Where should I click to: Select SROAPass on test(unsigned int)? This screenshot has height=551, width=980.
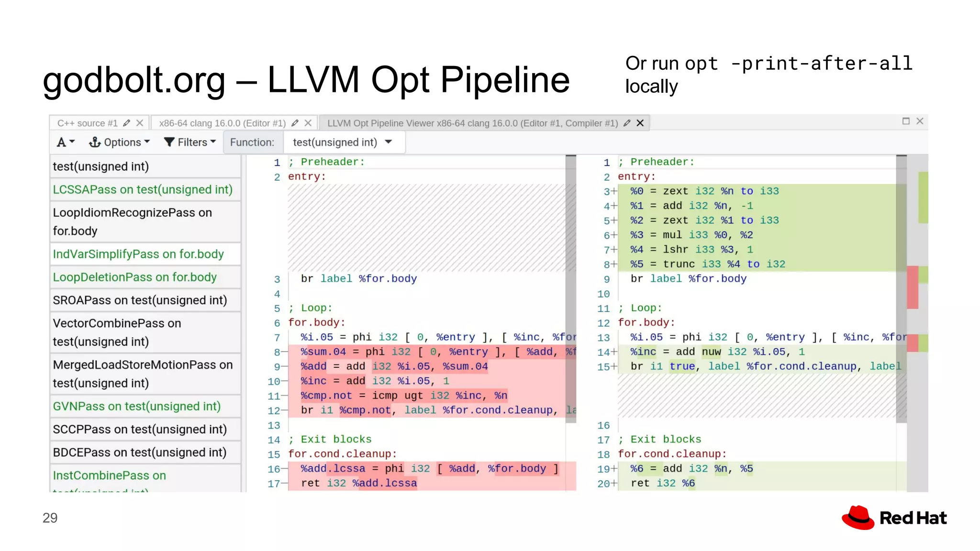click(x=145, y=300)
